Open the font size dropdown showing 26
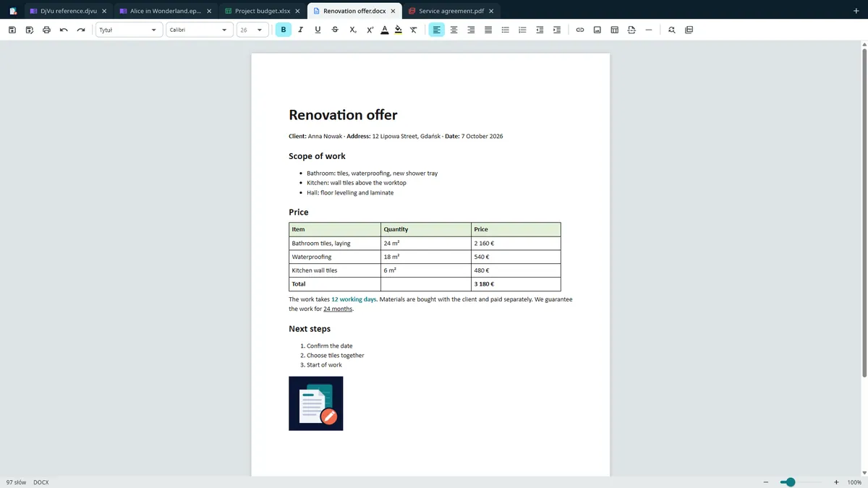Viewport: 868px width, 488px height. [252, 30]
